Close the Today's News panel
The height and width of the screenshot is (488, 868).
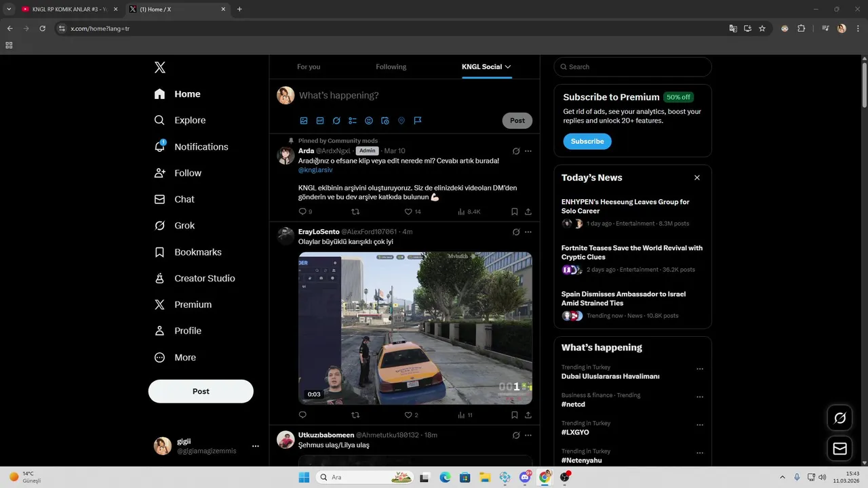pos(697,178)
